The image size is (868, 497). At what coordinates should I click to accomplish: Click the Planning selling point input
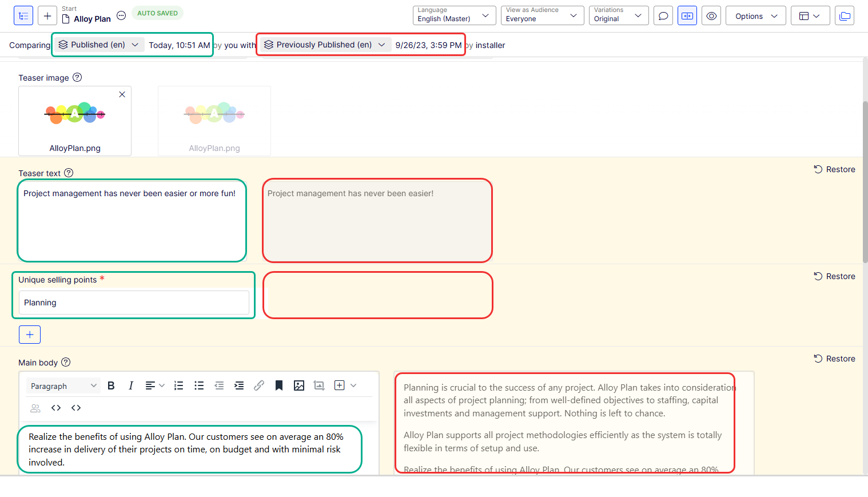(134, 303)
